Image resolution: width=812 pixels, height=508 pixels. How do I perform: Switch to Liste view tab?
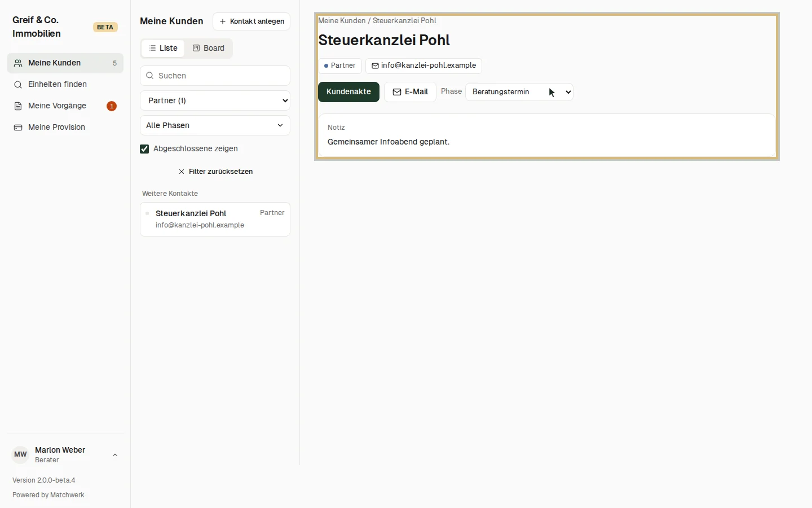point(163,49)
